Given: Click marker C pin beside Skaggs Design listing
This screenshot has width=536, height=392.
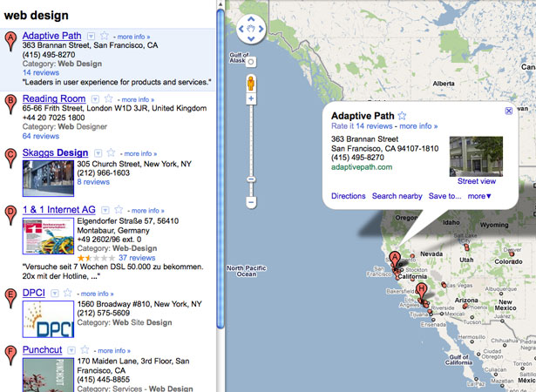Looking at the screenshot, I should (11, 159).
